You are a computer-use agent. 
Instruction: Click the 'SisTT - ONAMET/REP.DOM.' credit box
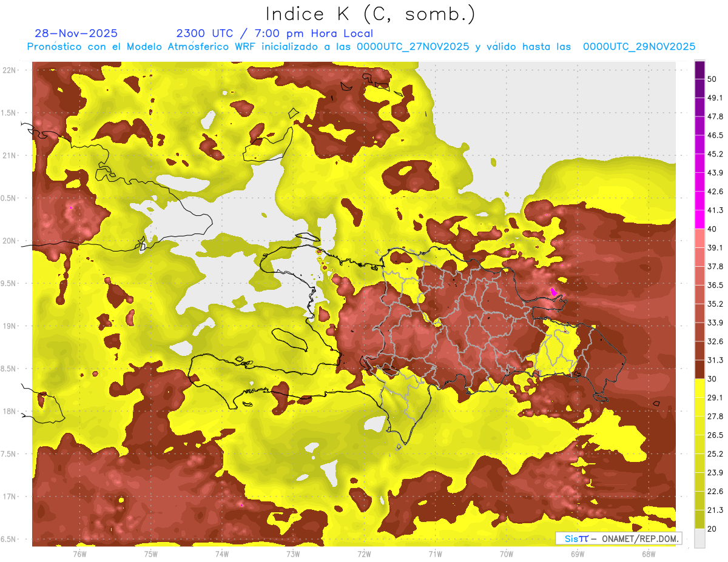click(618, 538)
